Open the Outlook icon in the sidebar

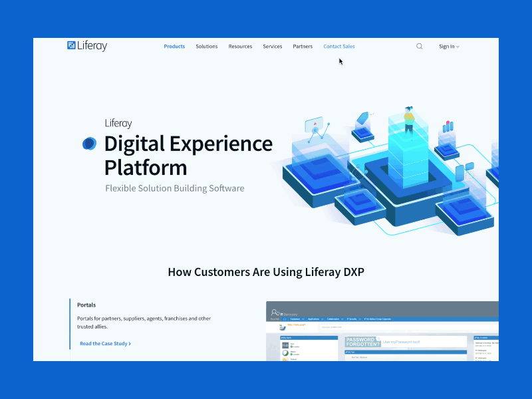285,359
